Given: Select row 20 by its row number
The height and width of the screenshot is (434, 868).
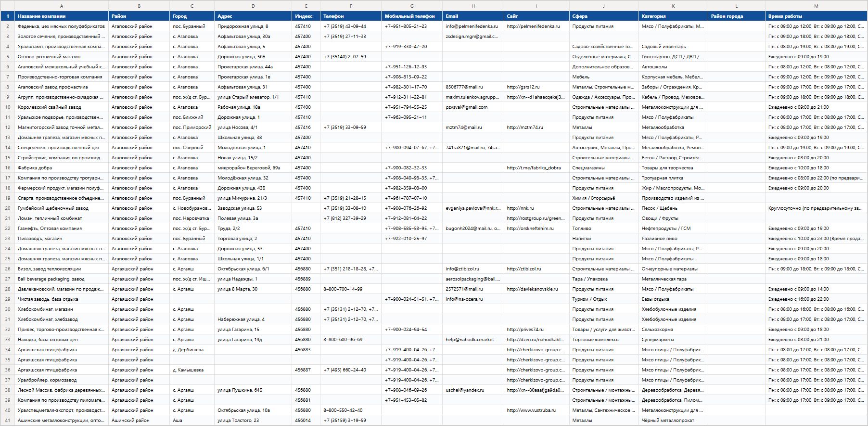Looking at the screenshot, I should [8, 208].
